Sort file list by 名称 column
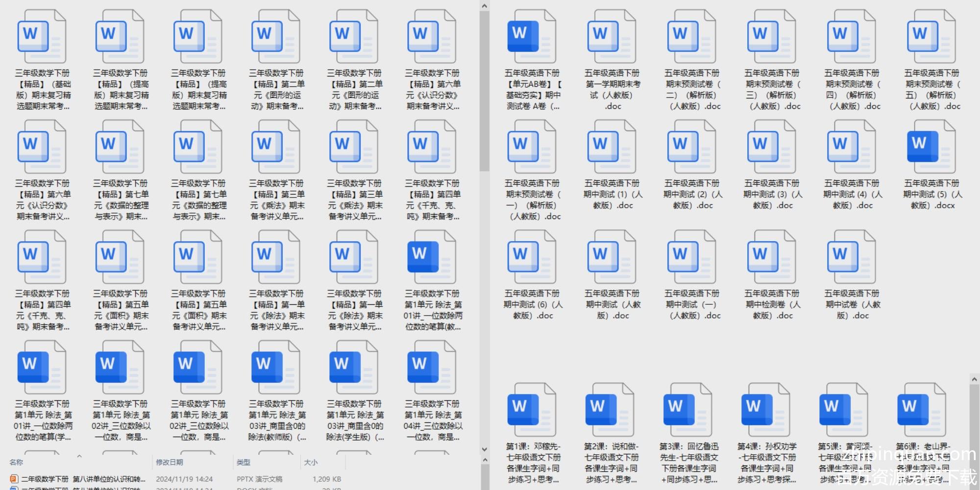The height and width of the screenshot is (490, 980). point(16,462)
